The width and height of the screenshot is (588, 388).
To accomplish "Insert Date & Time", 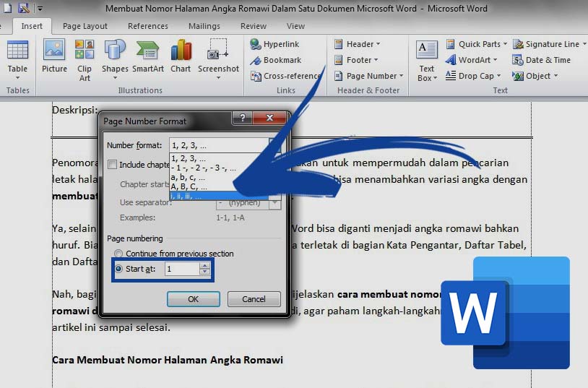I will click(x=542, y=60).
